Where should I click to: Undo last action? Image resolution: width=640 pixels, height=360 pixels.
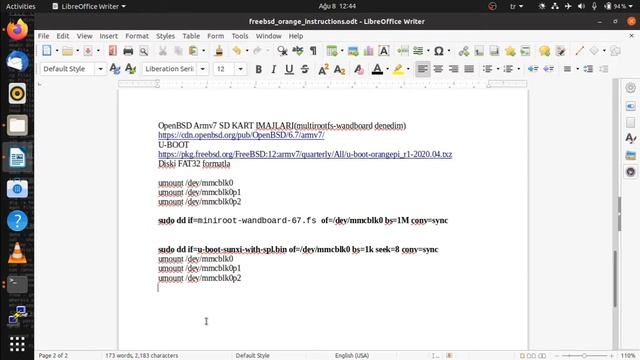tap(237, 51)
